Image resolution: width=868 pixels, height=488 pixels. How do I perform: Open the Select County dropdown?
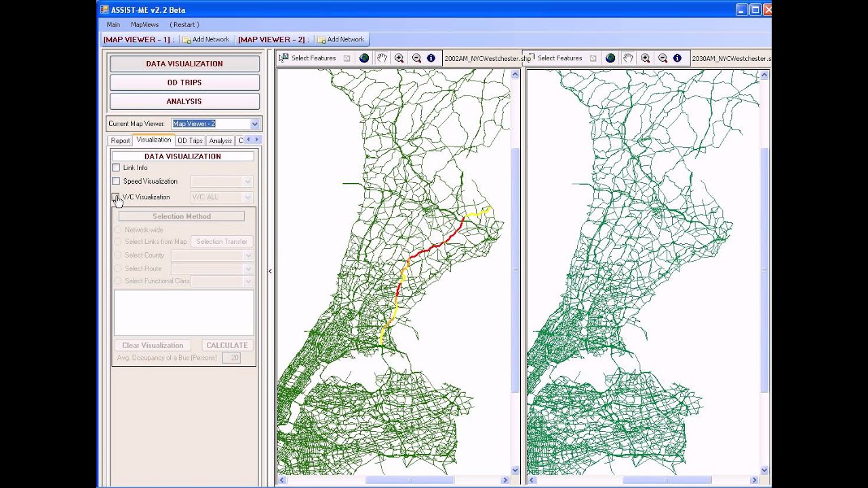click(248, 256)
